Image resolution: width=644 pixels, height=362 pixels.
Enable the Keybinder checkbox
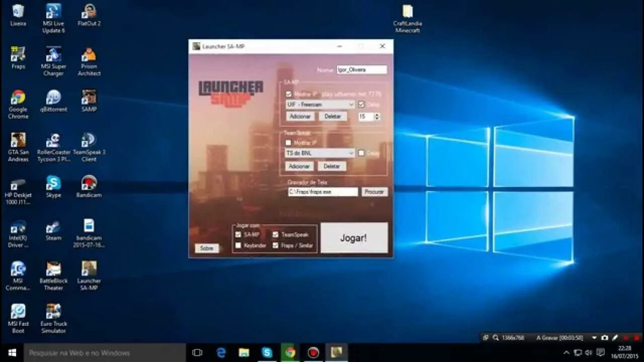tap(238, 245)
